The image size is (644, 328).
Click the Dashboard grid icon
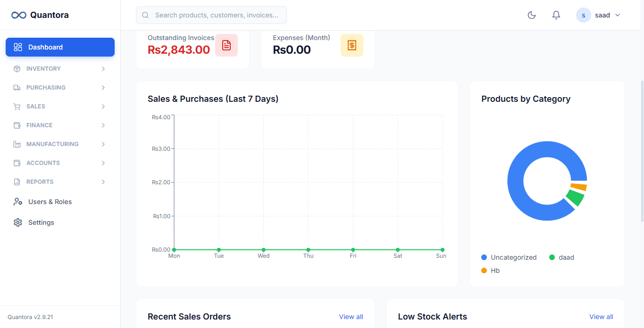[x=18, y=47]
